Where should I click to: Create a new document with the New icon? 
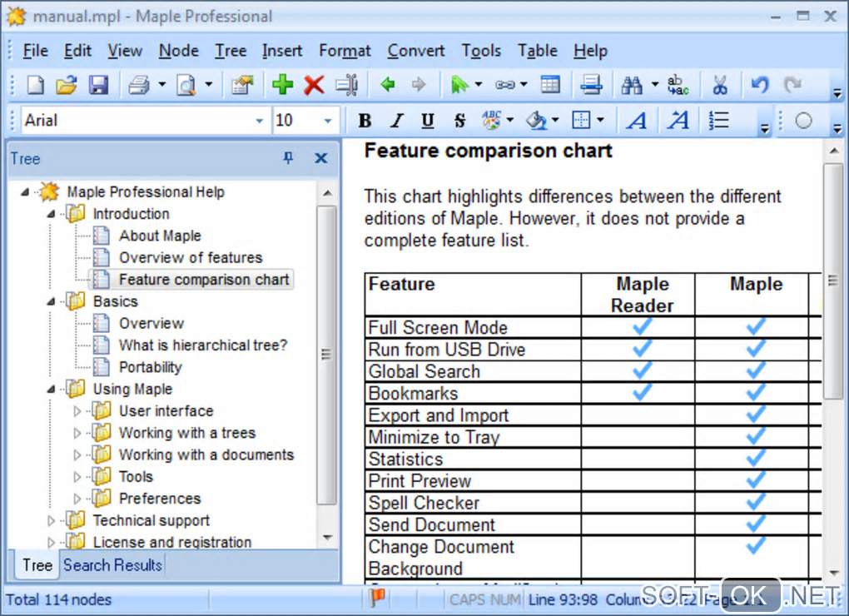click(x=35, y=85)
